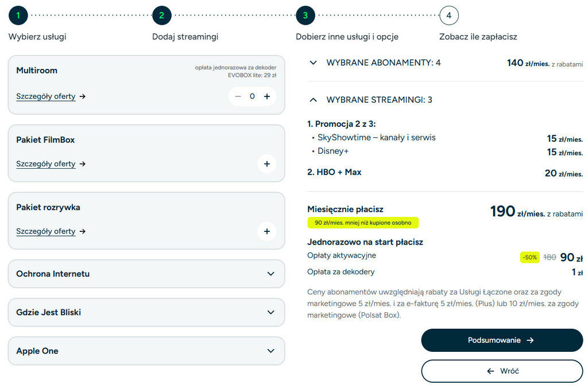Increase Multiroom quantity with plus
Viewport: 588px width, 388px height.
tap(266, 96)
